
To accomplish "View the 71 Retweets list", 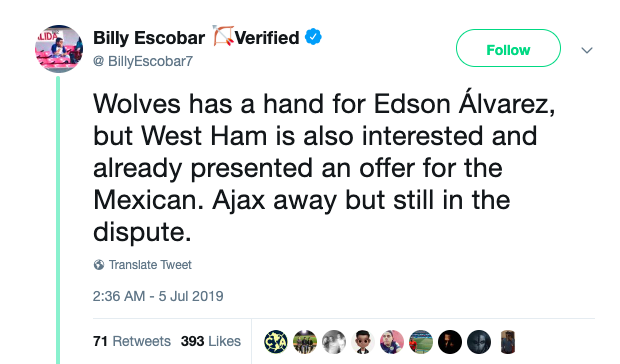I will (132, 341).
